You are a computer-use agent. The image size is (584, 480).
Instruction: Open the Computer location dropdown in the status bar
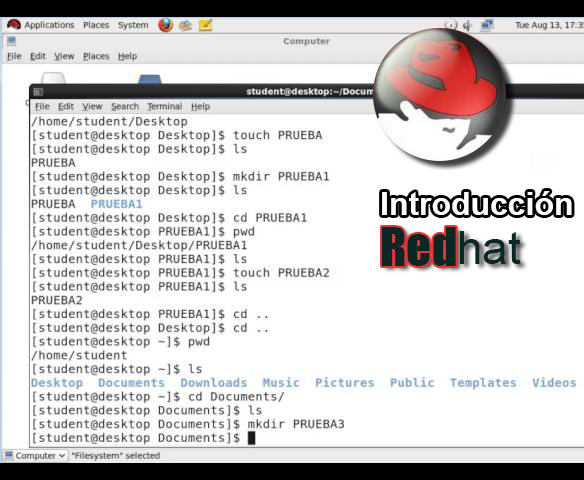36,455
